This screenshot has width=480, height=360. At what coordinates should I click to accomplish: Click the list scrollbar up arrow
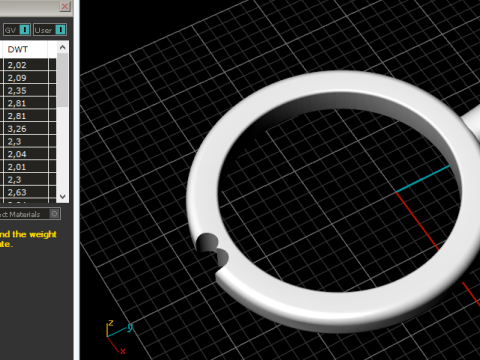point(63,48)
